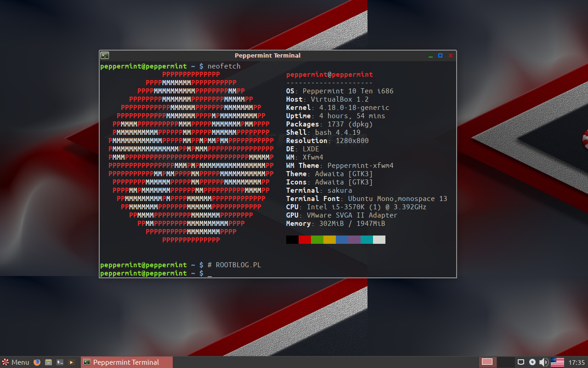The height and width of the screenshot is (368, 588).
Task: Click the last prompt line with the cursor
Action: (x=156, y=273)
